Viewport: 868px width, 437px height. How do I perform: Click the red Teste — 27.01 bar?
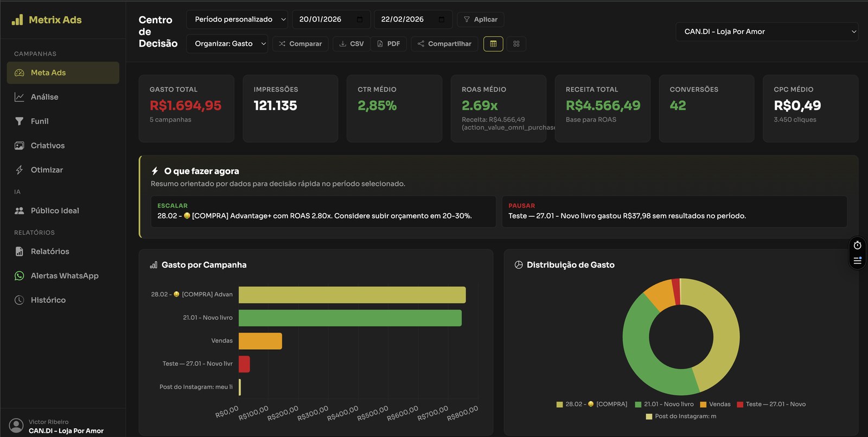click(244, 364)
